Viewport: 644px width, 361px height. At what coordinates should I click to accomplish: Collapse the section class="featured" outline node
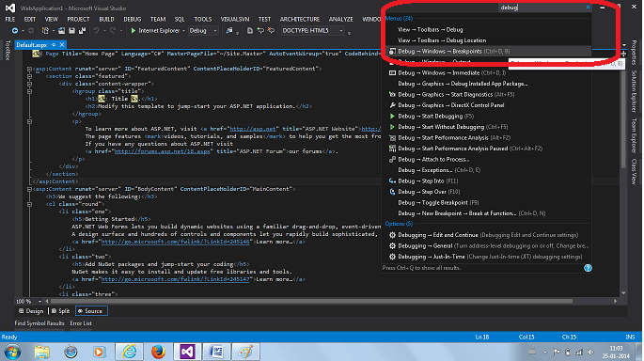[x=29, y=76]
